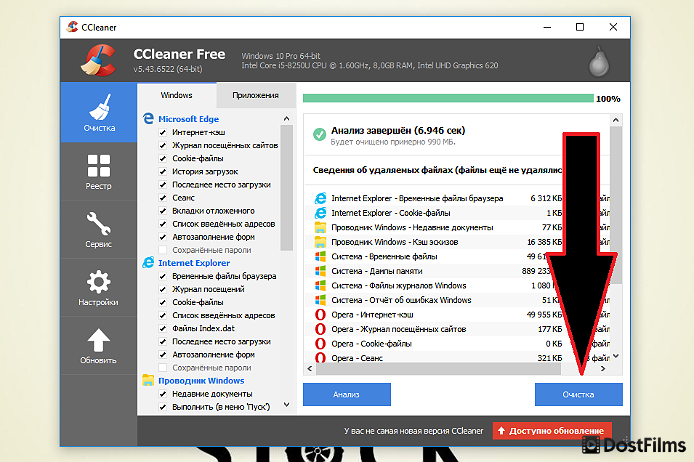Toggle the Сеанс checkbox under Microsoft Edge
Image resolution: width=694 pixels, height=462 pixels.
(162, 197)
